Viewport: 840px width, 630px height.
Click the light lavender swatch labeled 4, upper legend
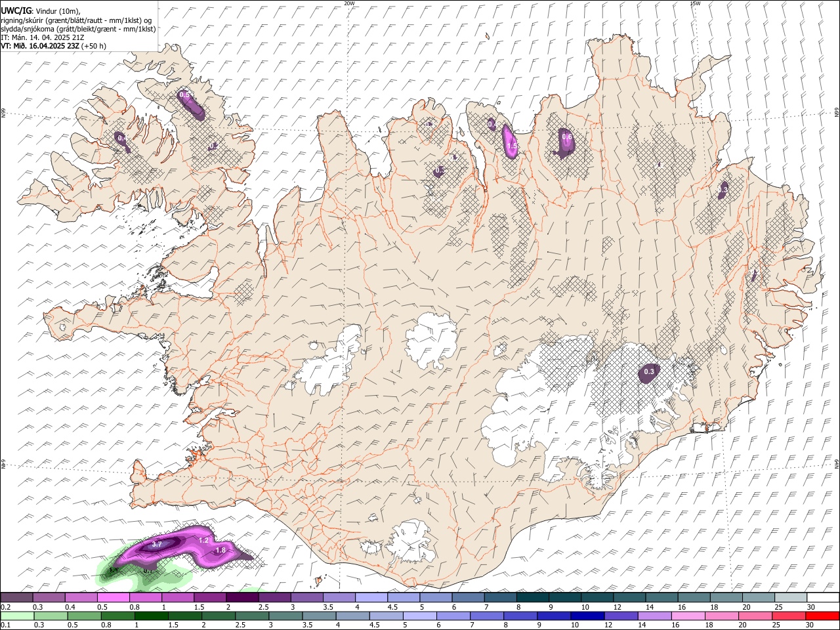371,597
